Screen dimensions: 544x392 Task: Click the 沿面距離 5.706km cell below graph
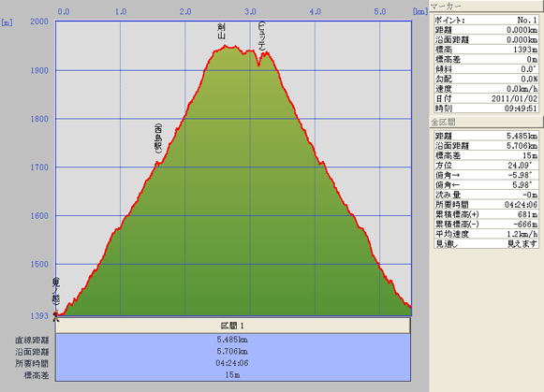[233, 352]
